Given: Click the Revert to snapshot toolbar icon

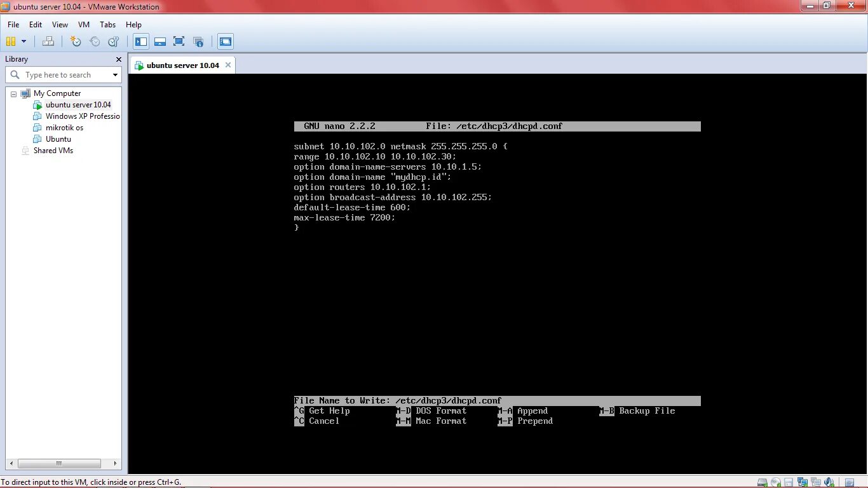Looking at the screenshot, I should pos(95,41).
